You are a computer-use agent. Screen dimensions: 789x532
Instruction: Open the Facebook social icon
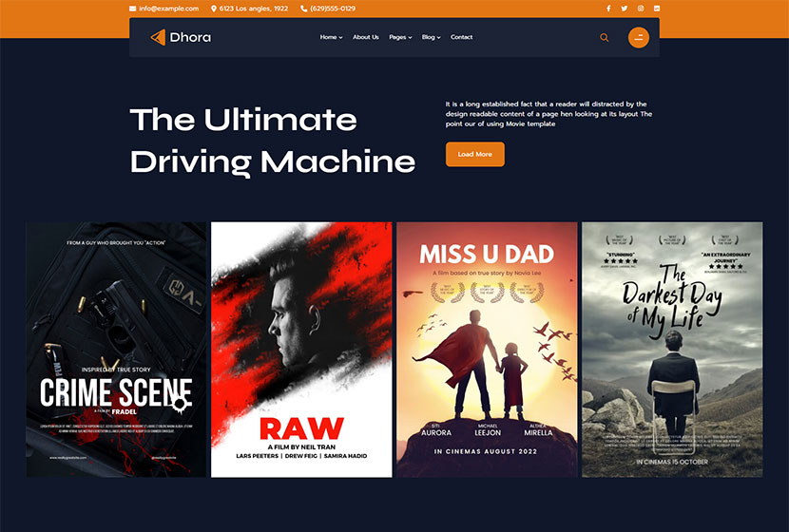click(x=608, y=9)
